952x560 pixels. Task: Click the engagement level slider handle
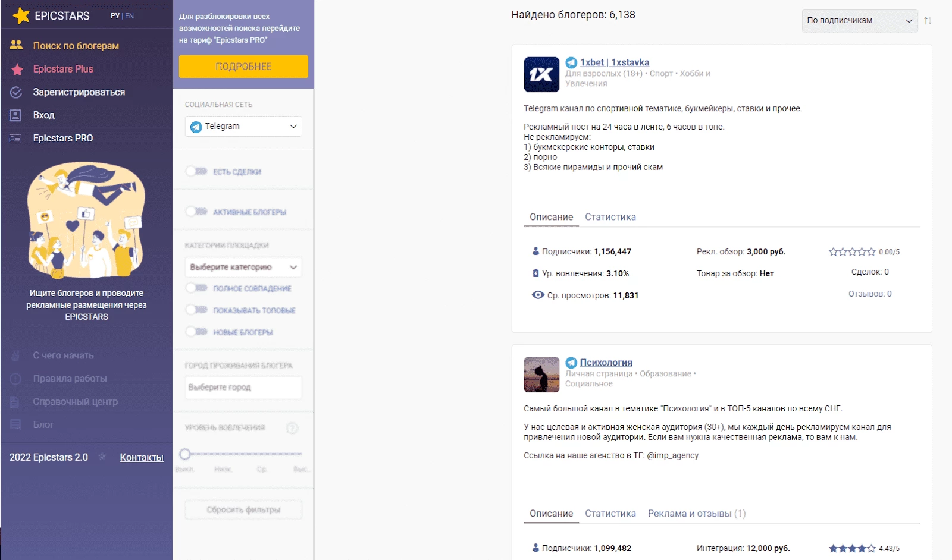(x=185, y=454)
